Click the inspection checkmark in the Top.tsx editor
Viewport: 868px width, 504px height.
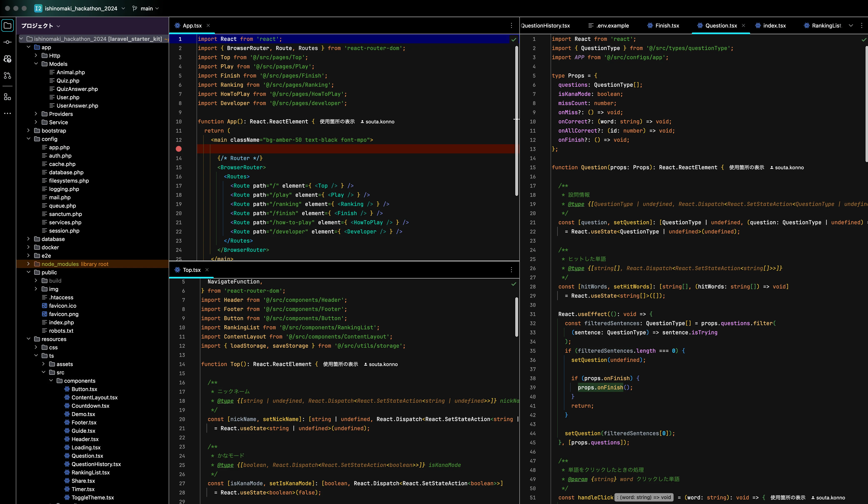click(x=514, y=284)
